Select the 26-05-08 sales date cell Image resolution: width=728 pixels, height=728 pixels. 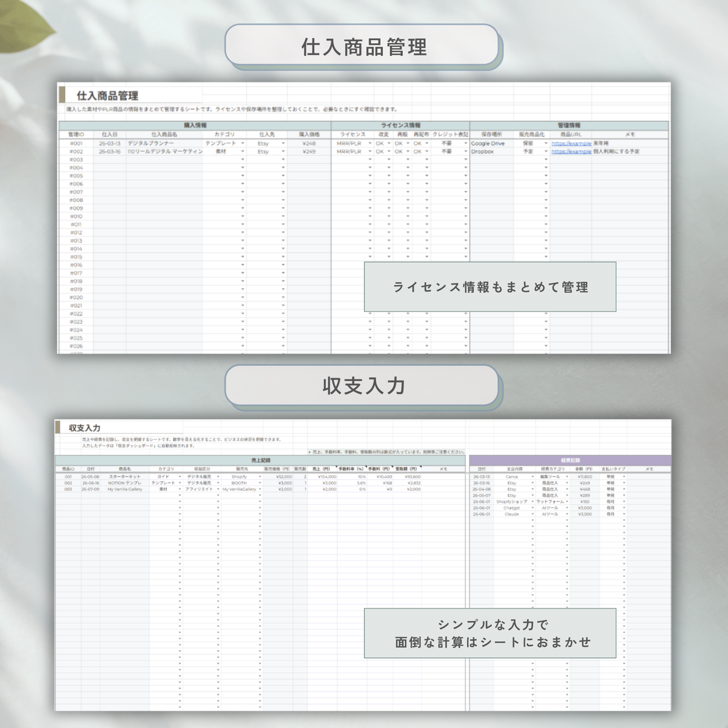(x=90, y=477)
